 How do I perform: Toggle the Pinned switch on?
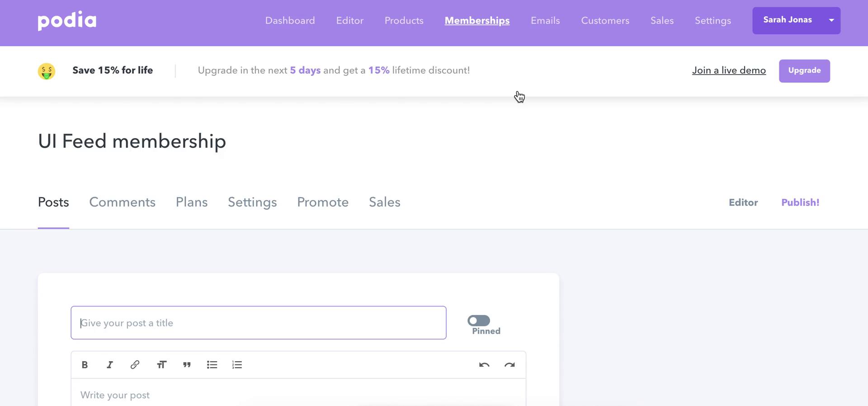[x=479, y=321]
